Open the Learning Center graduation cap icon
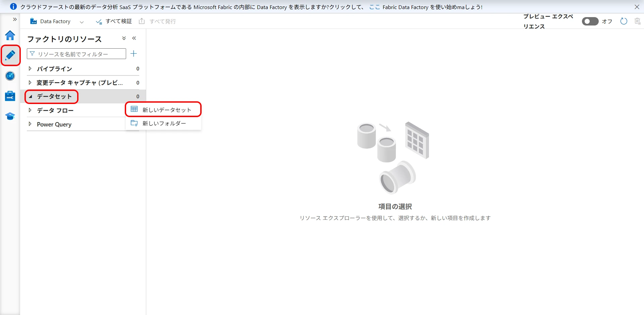644x315 pixels. (x=10, y=116)
